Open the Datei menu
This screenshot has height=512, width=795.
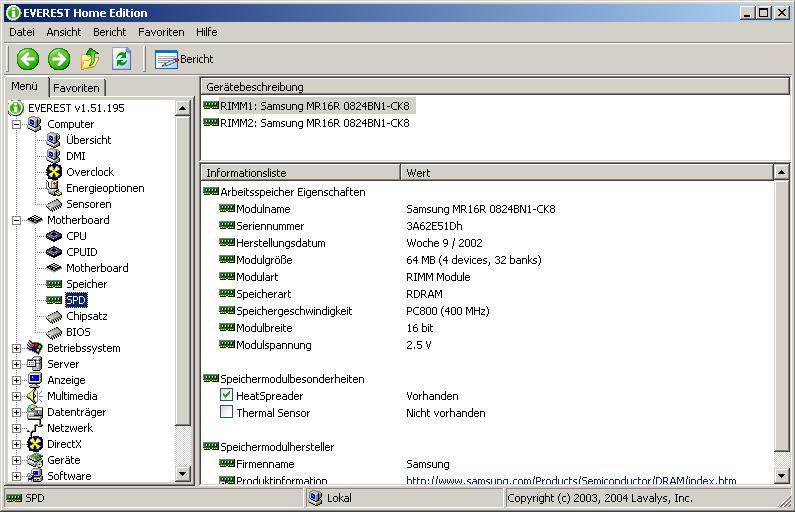pos(22,32)
